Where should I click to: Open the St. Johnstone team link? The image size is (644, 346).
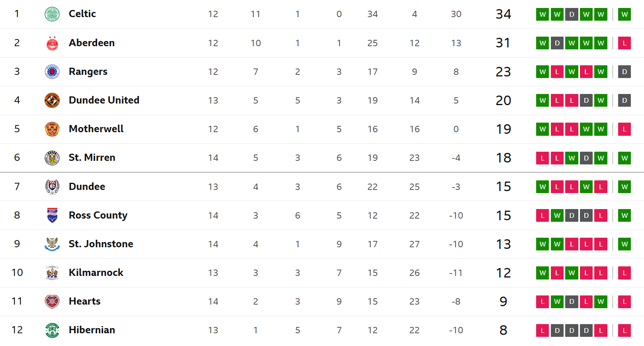coord(101,244)
